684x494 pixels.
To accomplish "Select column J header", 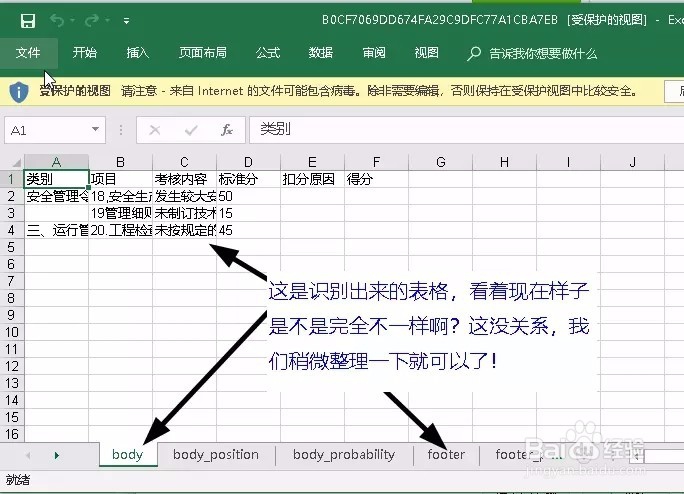I will click(633, 162).
